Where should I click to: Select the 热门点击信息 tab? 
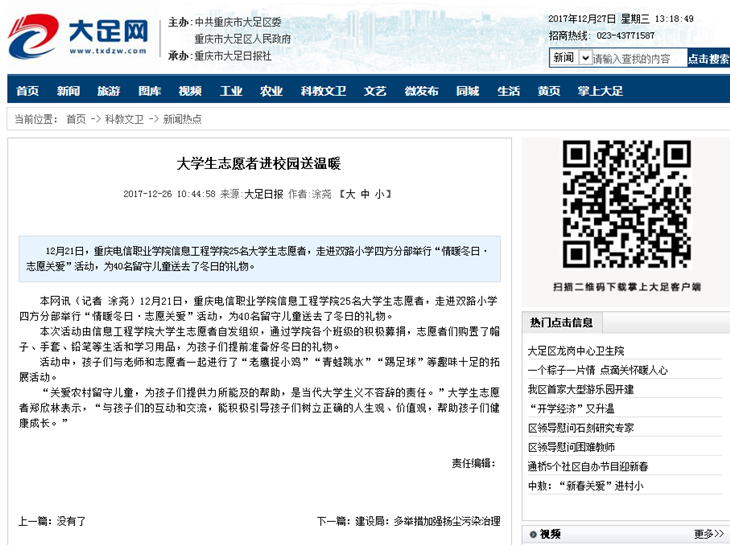pyautogui.click(x=561, y=322)
